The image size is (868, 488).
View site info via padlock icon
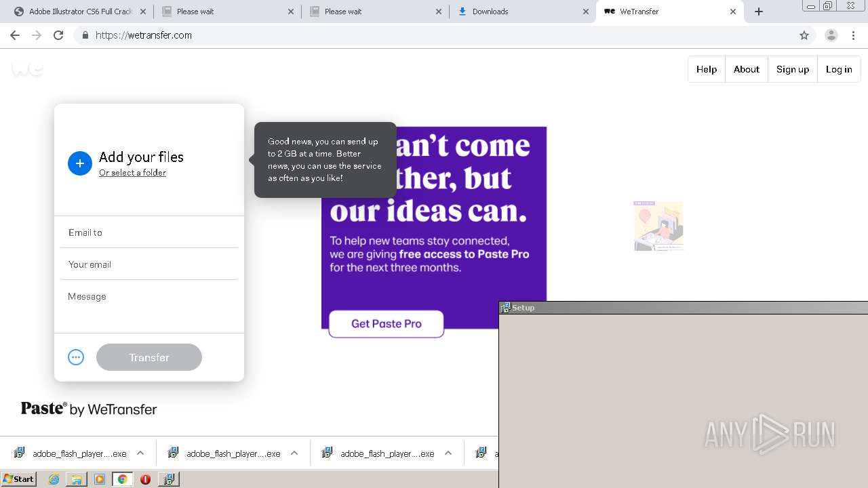[x=85, y=35]
